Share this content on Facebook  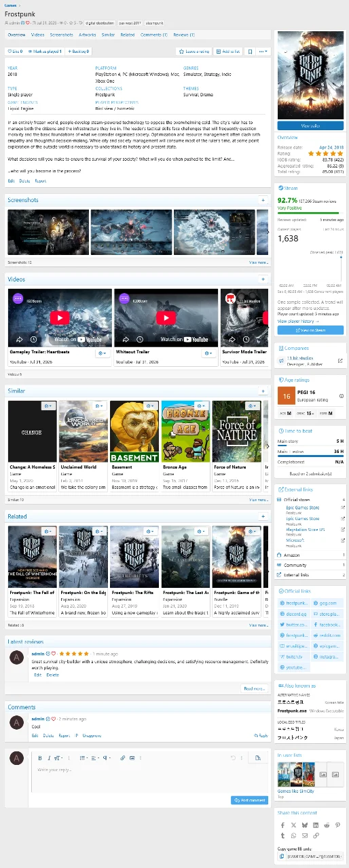[x=282, y=825]
